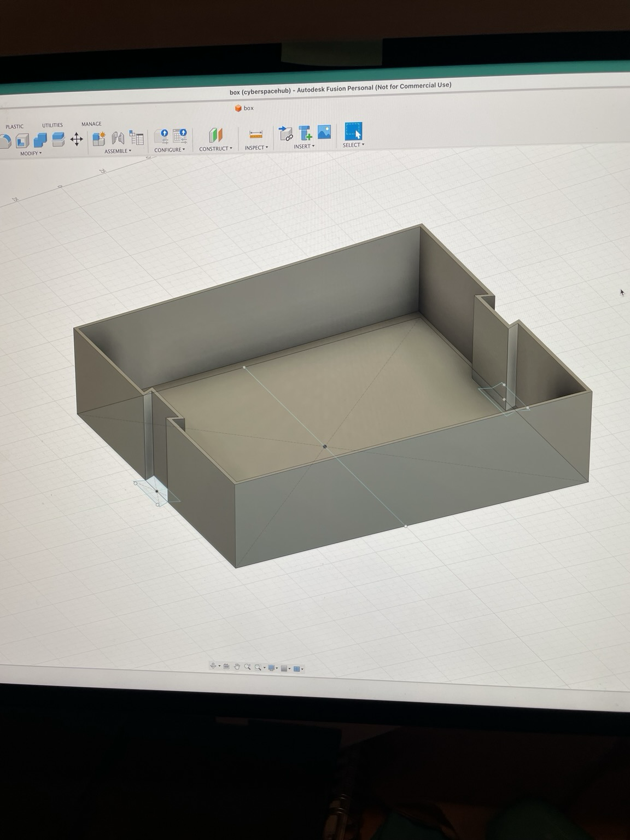Select the 'box' document tab
Image resolution: width=630 pixels, height=840 pixels.
coord(244,108)
